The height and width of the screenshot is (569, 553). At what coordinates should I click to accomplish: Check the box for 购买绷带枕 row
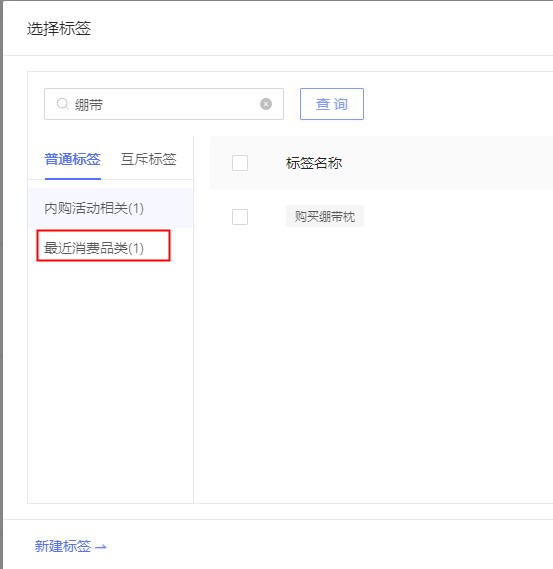point(240,217)
